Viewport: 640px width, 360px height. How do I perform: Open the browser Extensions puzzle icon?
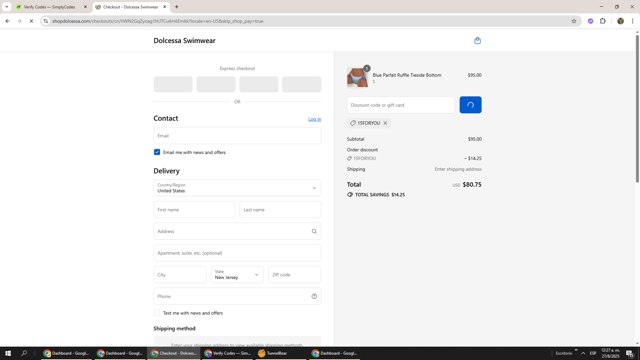[603, 21]
